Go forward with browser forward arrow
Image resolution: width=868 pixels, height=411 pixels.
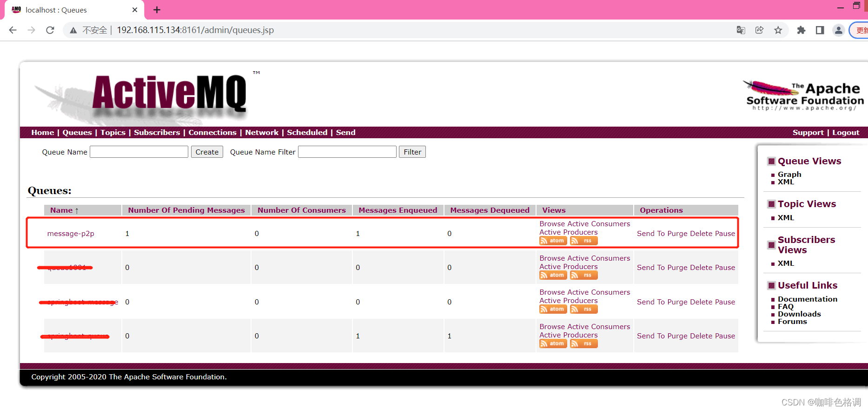click(31, 30)
